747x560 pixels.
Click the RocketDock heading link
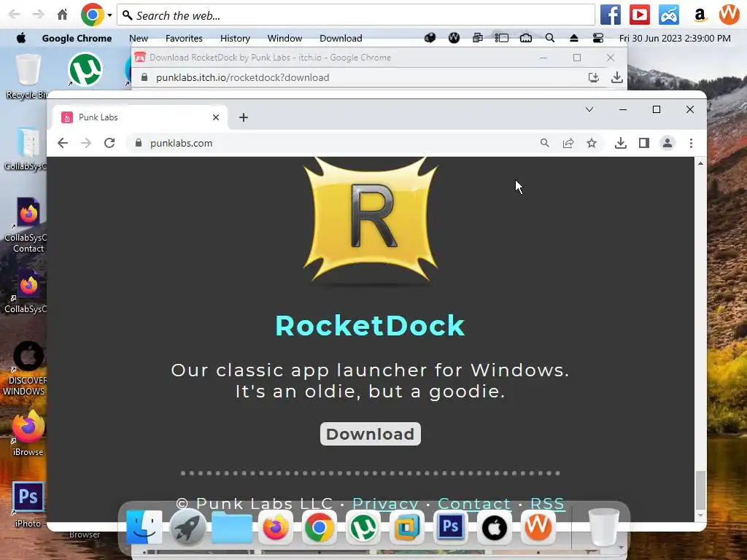pyautogui.click(x=370, y=326)
